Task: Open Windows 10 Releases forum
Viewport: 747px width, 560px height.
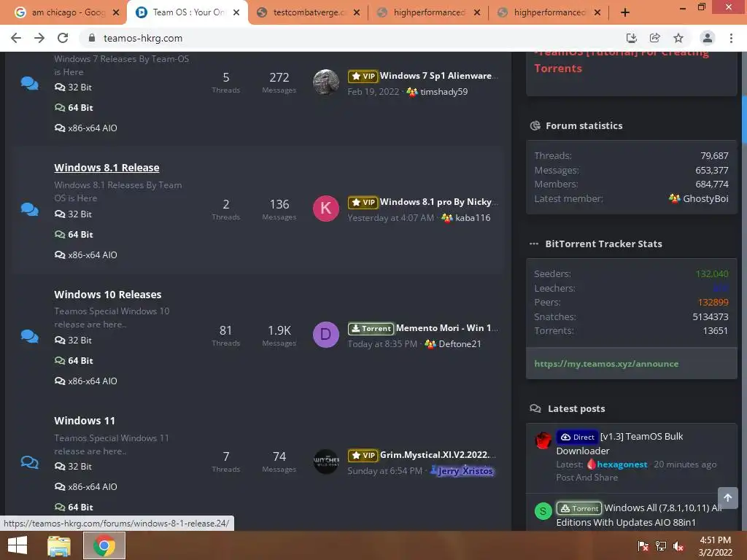Action: 108,295
